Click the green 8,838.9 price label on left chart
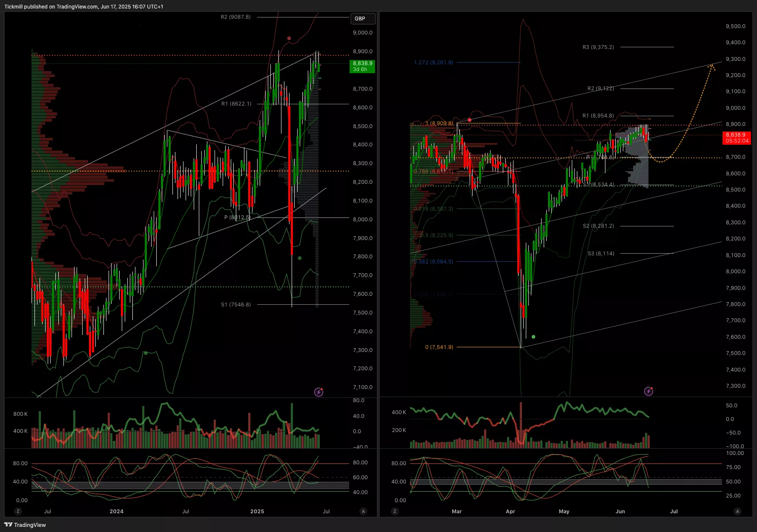This screenshot has height=532, width=757. [x=362, y=66]
